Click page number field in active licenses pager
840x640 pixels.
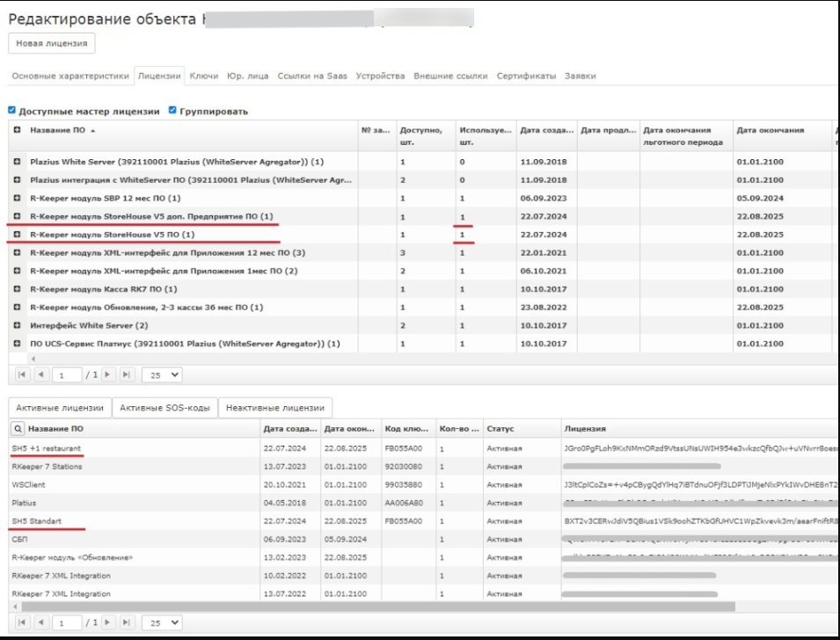(67, 623)
